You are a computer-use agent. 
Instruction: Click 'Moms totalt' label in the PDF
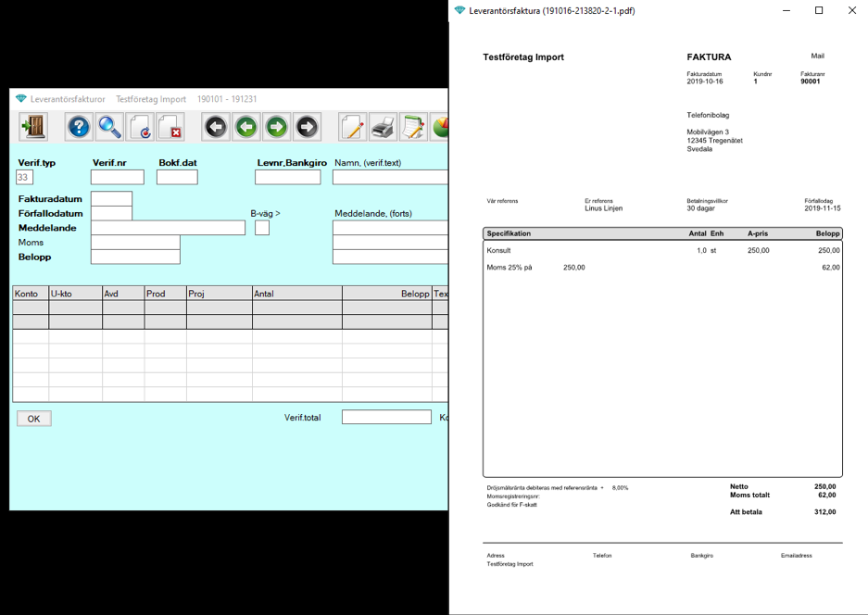(x=749, y=496)
